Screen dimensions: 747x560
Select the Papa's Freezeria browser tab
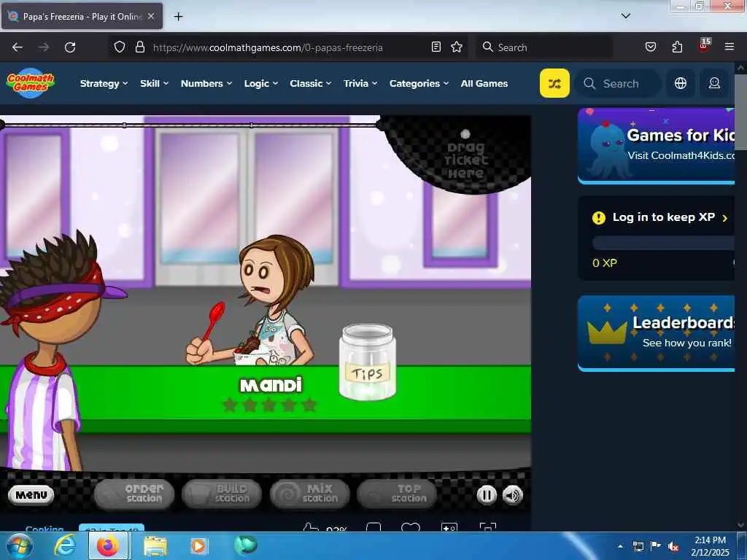(x=82, y=16)
